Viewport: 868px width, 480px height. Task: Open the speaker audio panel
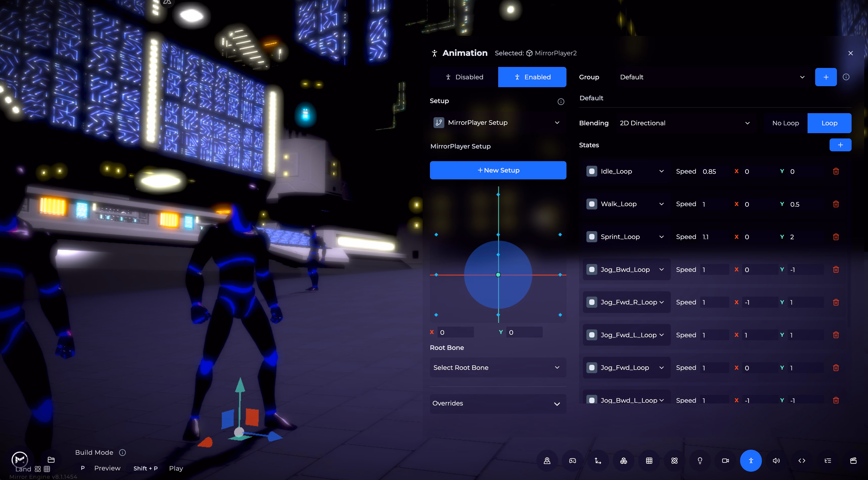click(776, 461)
